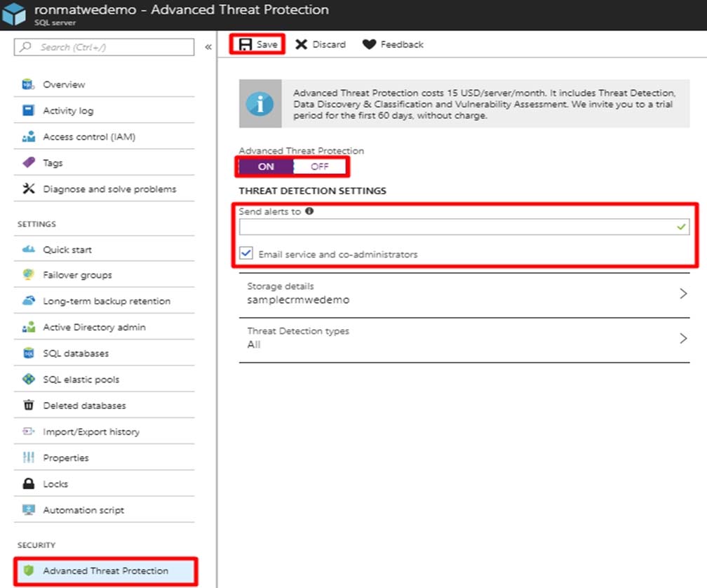Screen dimensions: 707x588
Task: Click the Discard X icon
Action: click(x=301, y=44)
